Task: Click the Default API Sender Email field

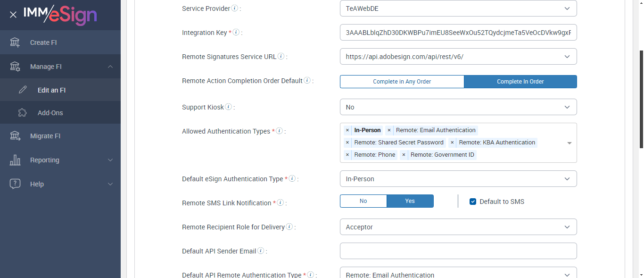Action: pyautogui.click(x=458, y=251)
